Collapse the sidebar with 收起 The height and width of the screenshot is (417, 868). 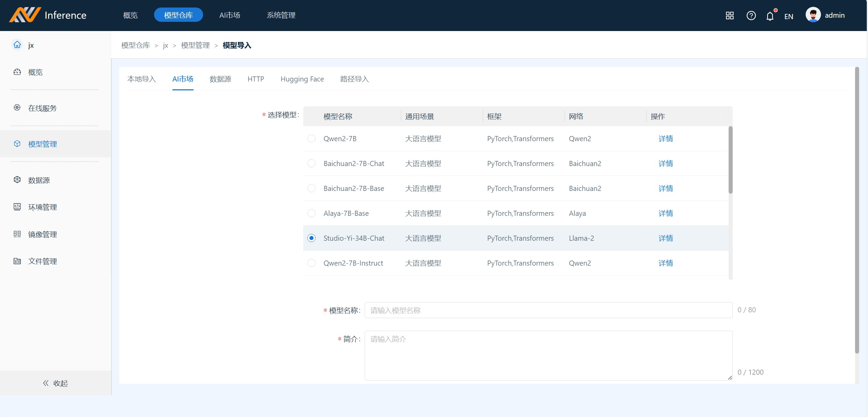(55, 383)
